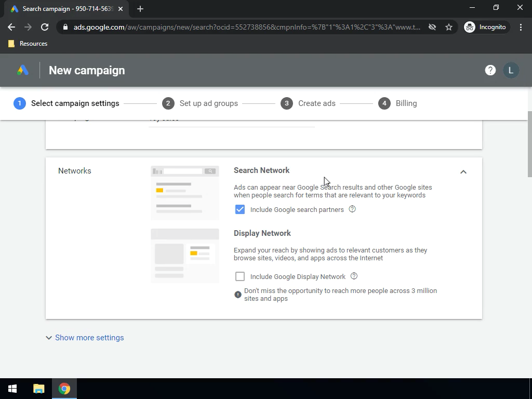Open the Help question mark icon
The width and height of the screenshot is (532, 399).
pos(490,70)
